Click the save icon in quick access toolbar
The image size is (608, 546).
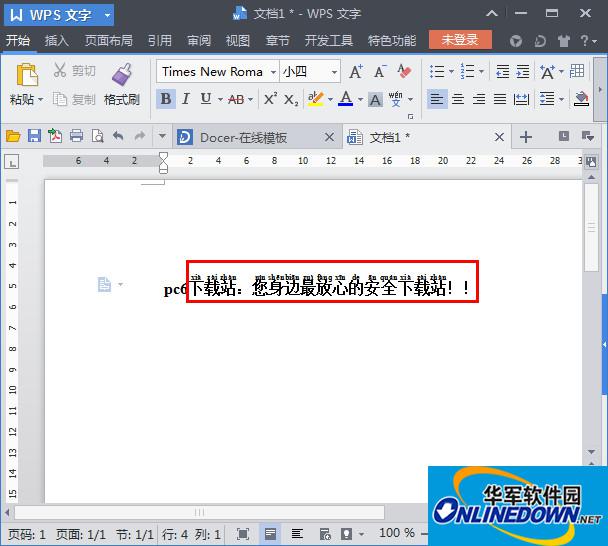(x=34, y=136)
